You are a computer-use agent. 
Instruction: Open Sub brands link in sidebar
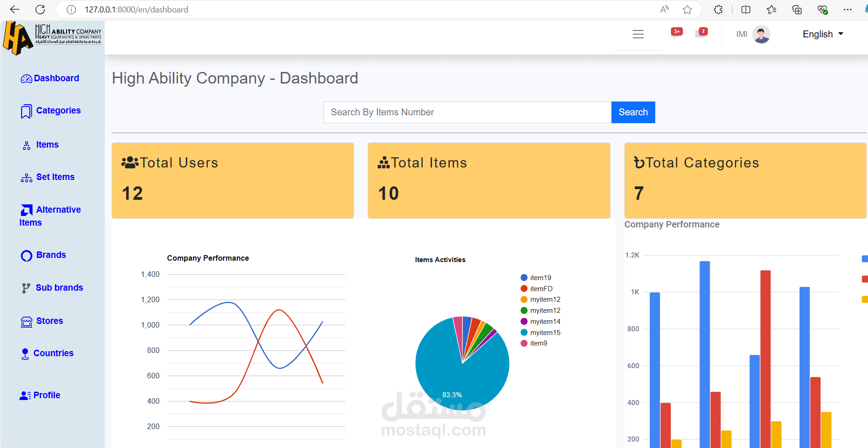(60, 287)
